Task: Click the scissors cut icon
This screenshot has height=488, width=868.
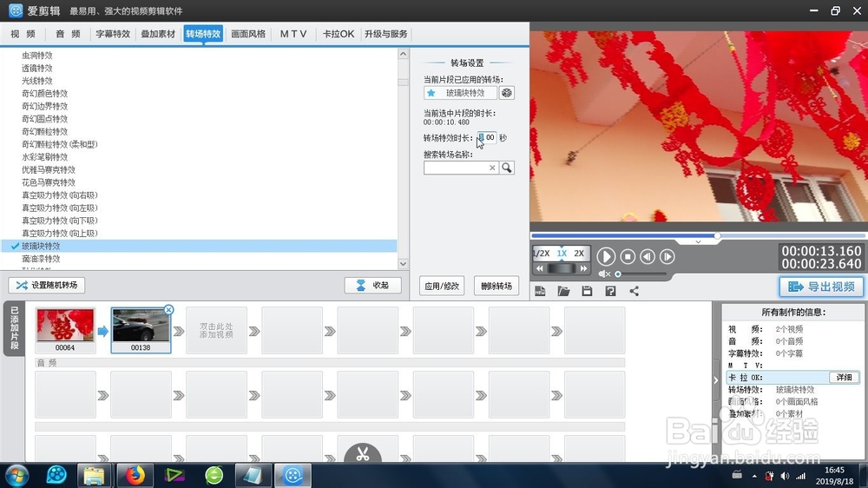Action: [x=363, y=454]
